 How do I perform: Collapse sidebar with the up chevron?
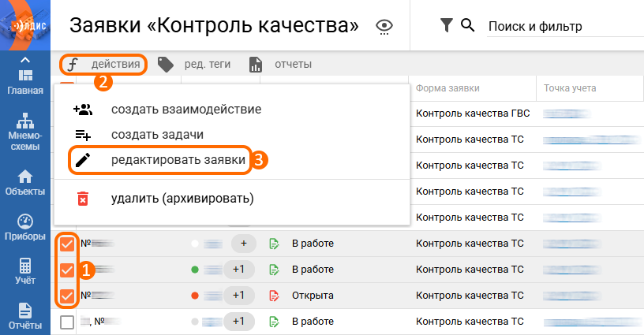click(24, 60)
